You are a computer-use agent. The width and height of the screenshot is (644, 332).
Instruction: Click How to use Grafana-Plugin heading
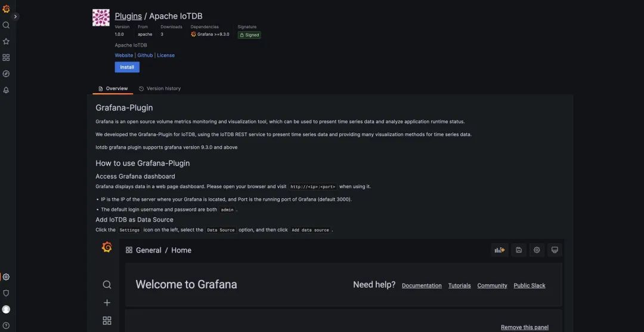[x=143, y=164]
